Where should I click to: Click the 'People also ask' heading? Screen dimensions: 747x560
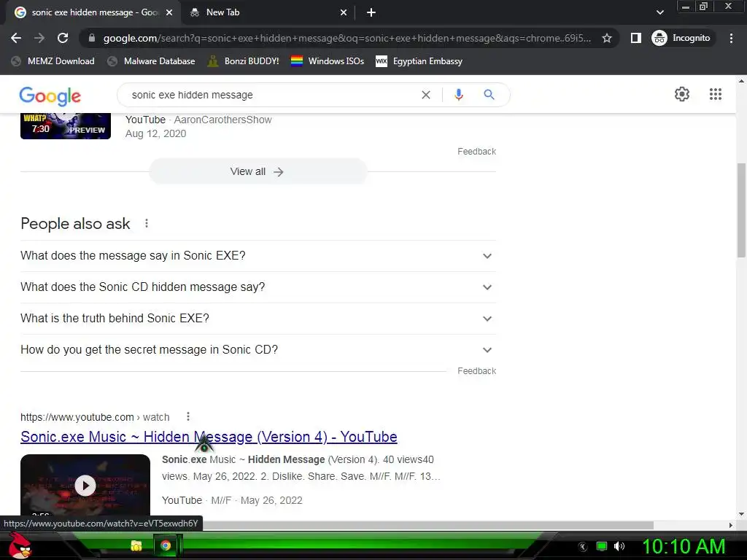pos(75,223)
